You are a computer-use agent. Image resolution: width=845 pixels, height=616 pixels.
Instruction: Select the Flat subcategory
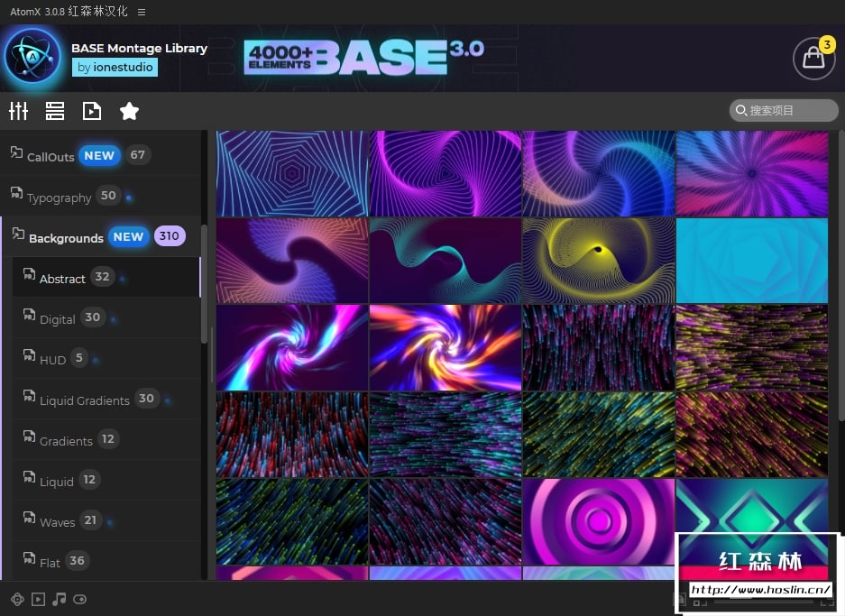click(x=106, y=561)
